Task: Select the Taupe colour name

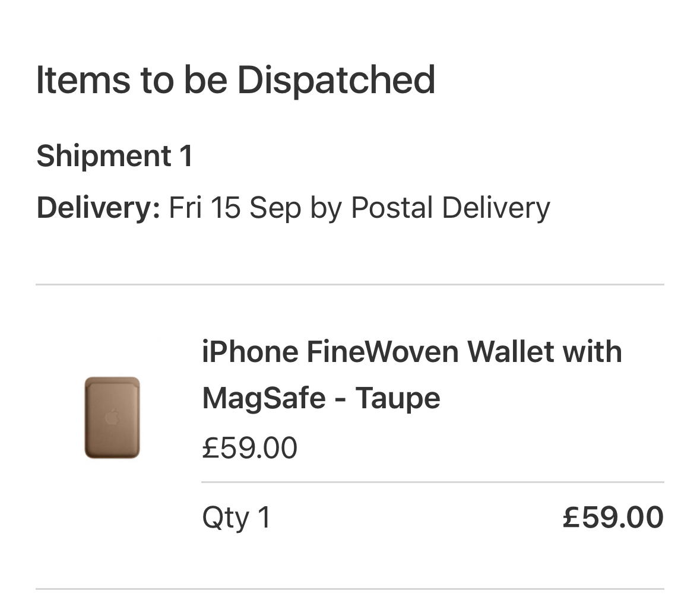Action: tap(398, 398)
